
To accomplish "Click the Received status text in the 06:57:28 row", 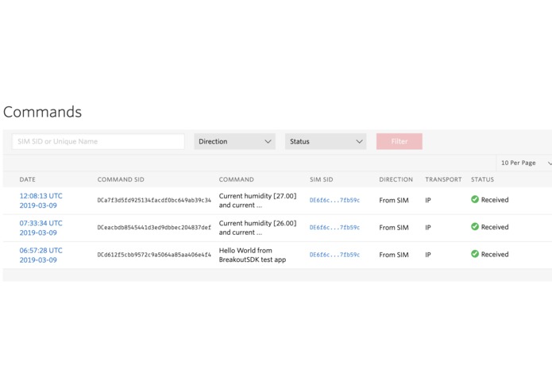I will tap(495, 254).
